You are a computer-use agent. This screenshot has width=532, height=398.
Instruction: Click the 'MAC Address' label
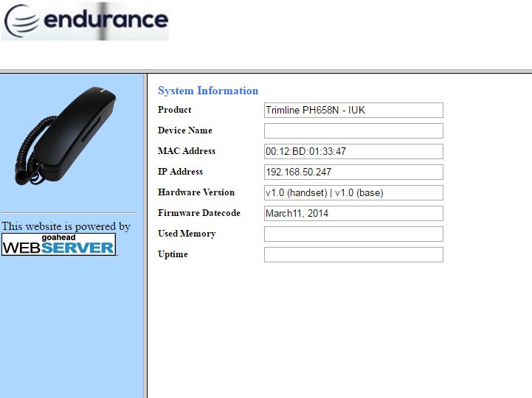click(x=187, y=151)
